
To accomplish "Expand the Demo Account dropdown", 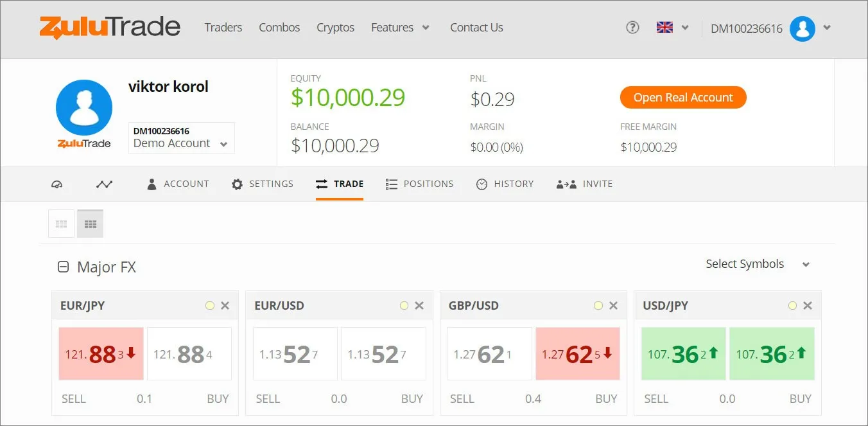I will coord(181,143).
